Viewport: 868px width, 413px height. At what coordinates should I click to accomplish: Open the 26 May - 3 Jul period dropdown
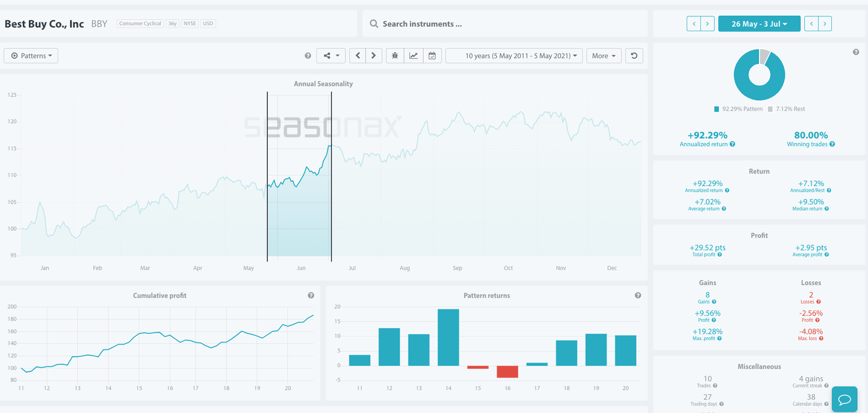click(759, 24)
